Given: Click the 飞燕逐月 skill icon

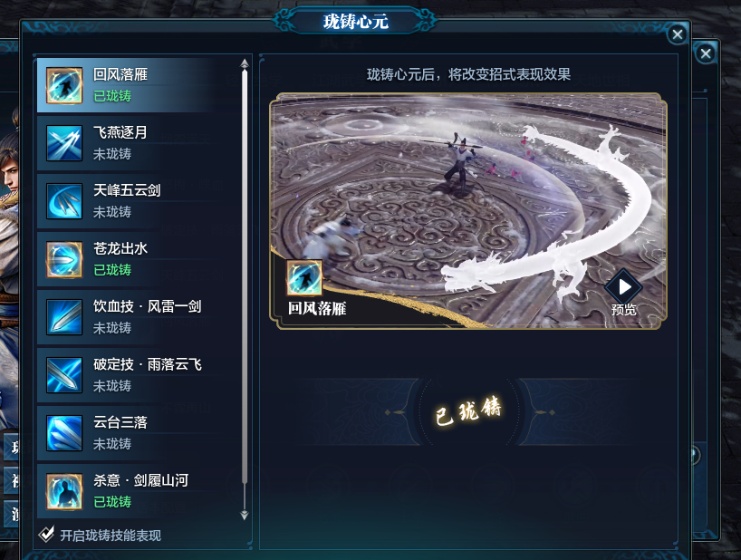Looking at the screenshot, I should (63, 143).
